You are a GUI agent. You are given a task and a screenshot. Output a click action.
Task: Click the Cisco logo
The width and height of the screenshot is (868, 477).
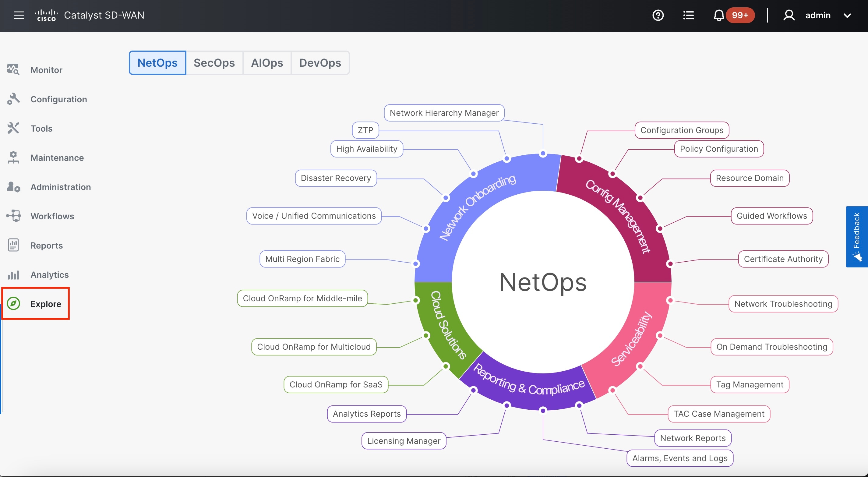coord(47,15)
